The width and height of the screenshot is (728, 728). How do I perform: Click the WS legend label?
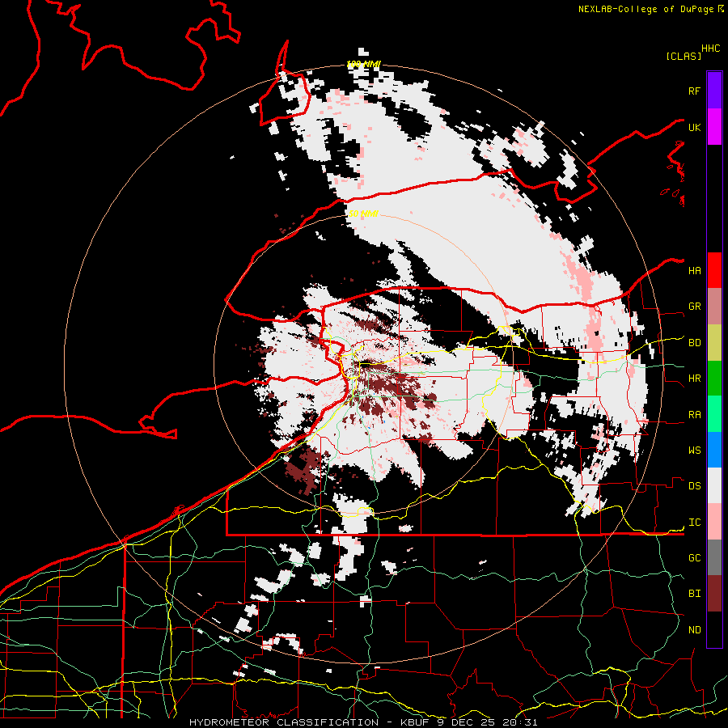pyautogui.click(x=694, y=451)
